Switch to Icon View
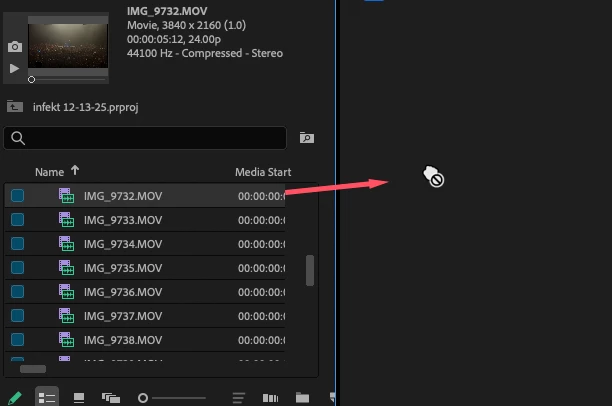 coord(79,398)
